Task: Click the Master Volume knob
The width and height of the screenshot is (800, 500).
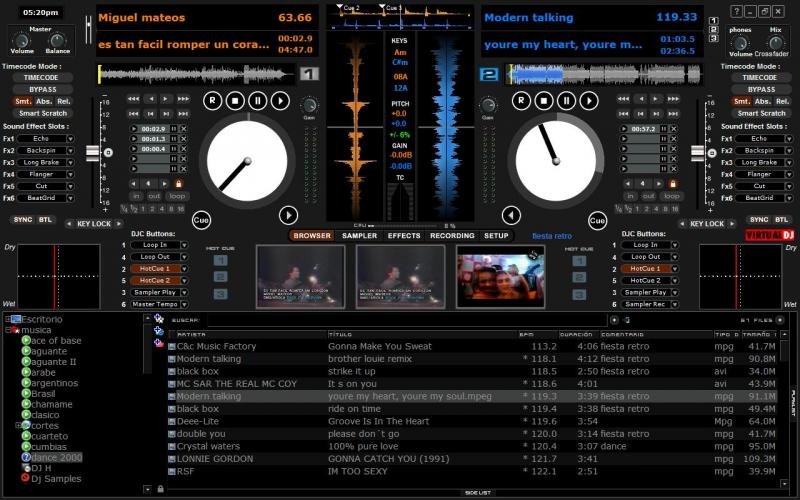Action: click(21, 40)
